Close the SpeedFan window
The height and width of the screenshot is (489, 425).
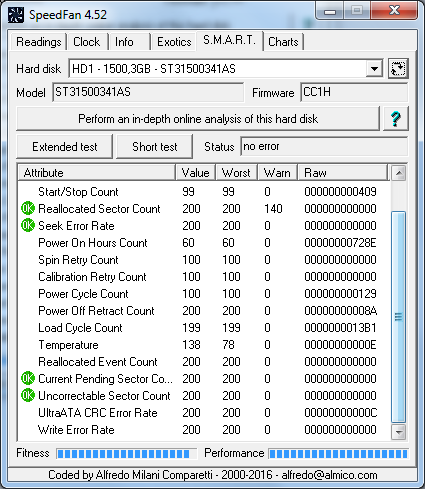(x=394, y=11)
